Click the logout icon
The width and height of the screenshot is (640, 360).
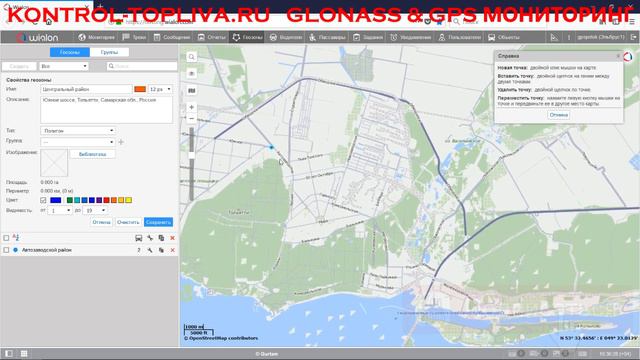tap(633, 37)
